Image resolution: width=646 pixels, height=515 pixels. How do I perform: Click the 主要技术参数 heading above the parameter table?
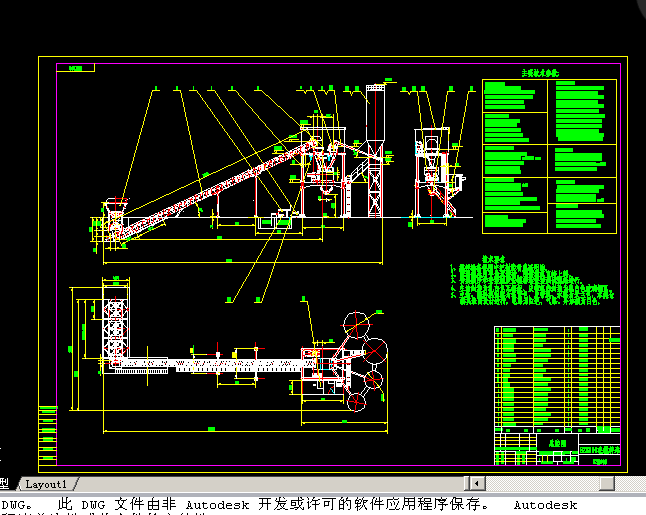[540, 73]
